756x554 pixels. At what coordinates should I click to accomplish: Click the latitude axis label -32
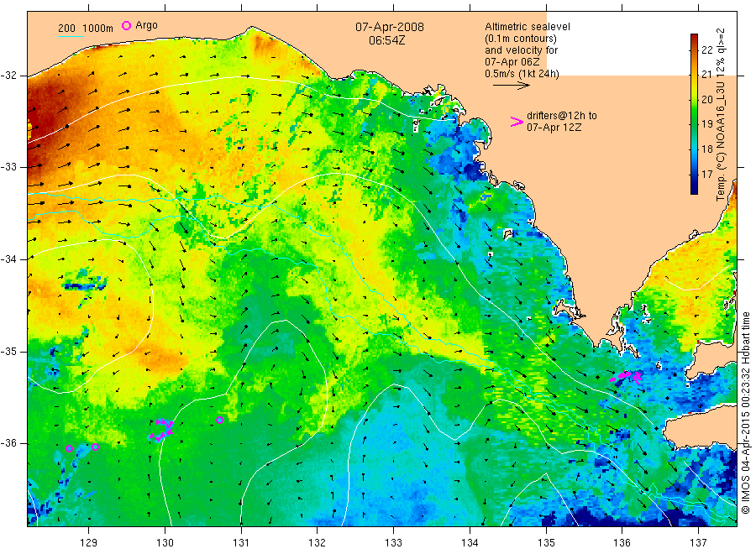tap(8, 76)
